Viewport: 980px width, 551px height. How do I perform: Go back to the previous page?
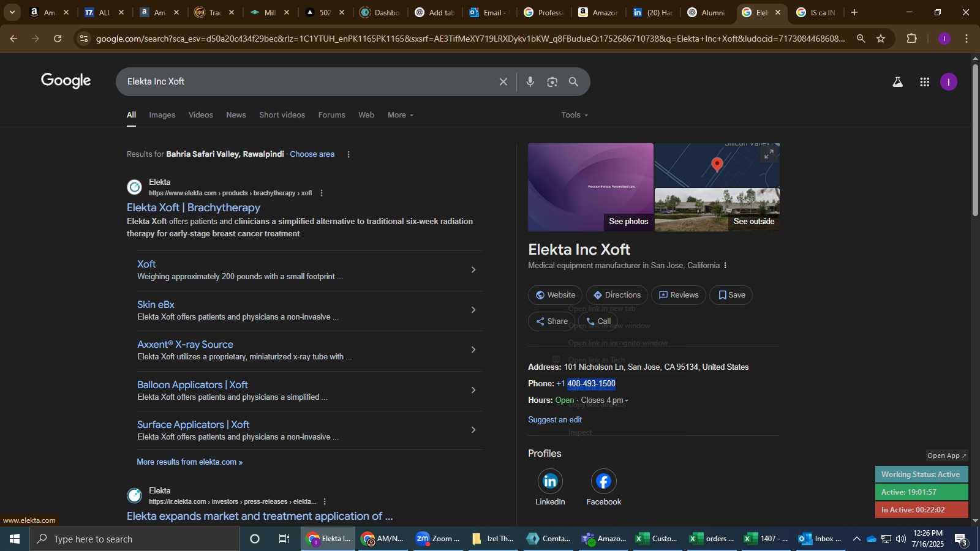13,39
